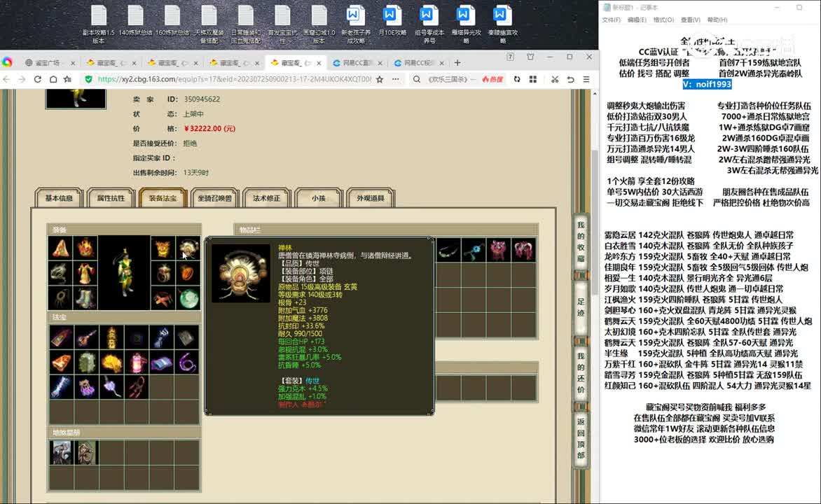
Task: Click the xy2.cbg.163.com address bar
Action: point(234,79)
